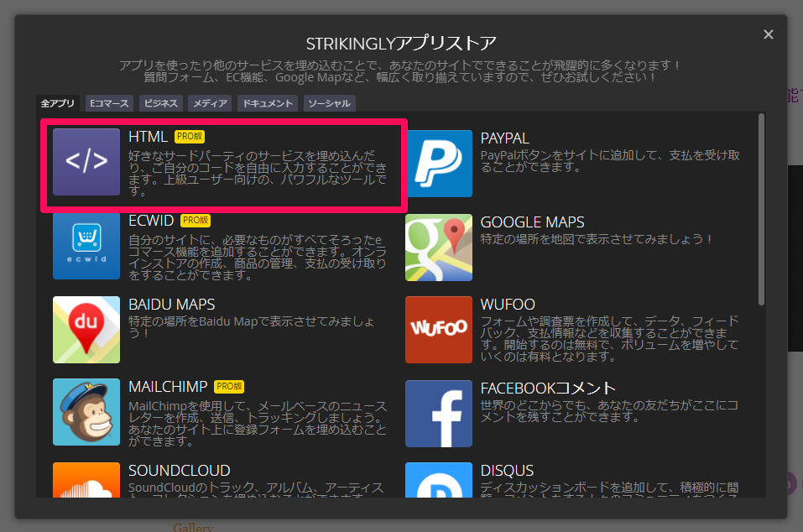This screenshot has height=532, width=803.
Task: Switch to the ドキュメント tab
Action: pyautogui.click(x=268, y=103)
